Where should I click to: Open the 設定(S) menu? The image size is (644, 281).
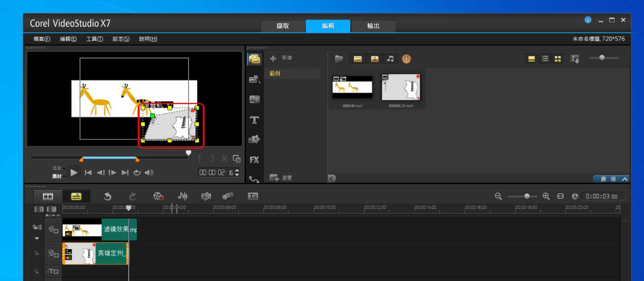point(121,39)
